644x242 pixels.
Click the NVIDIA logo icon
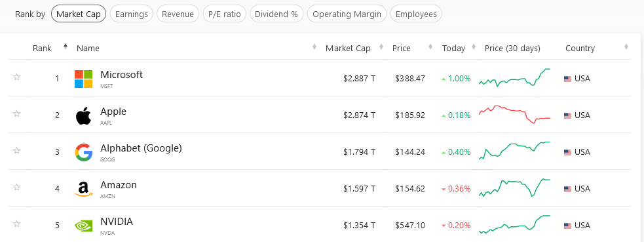(x=83, y=226)
